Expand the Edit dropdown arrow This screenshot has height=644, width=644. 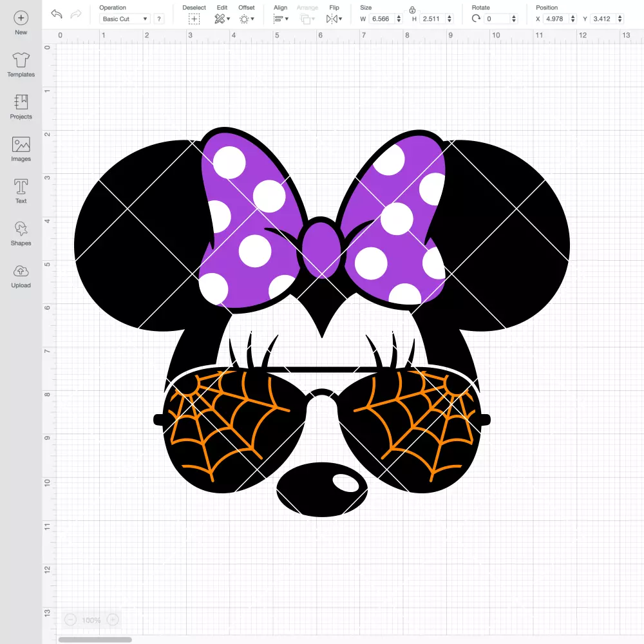point(229,19)
